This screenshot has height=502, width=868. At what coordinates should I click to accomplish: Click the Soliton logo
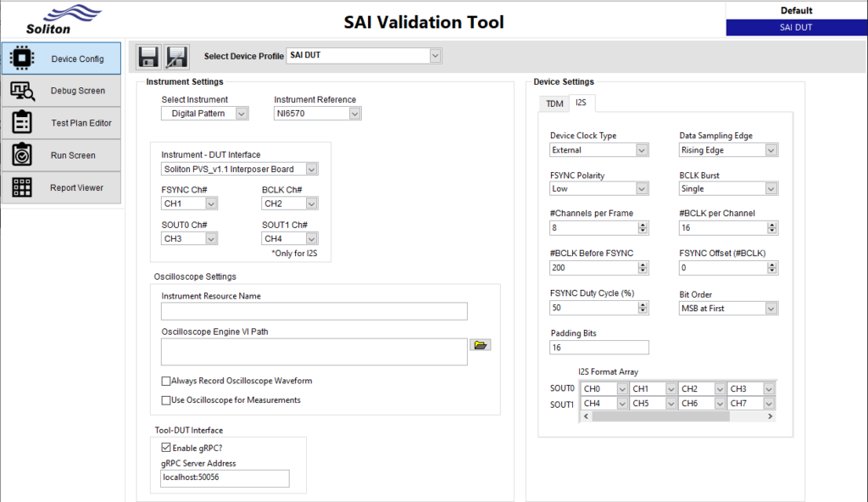[58, 20]
